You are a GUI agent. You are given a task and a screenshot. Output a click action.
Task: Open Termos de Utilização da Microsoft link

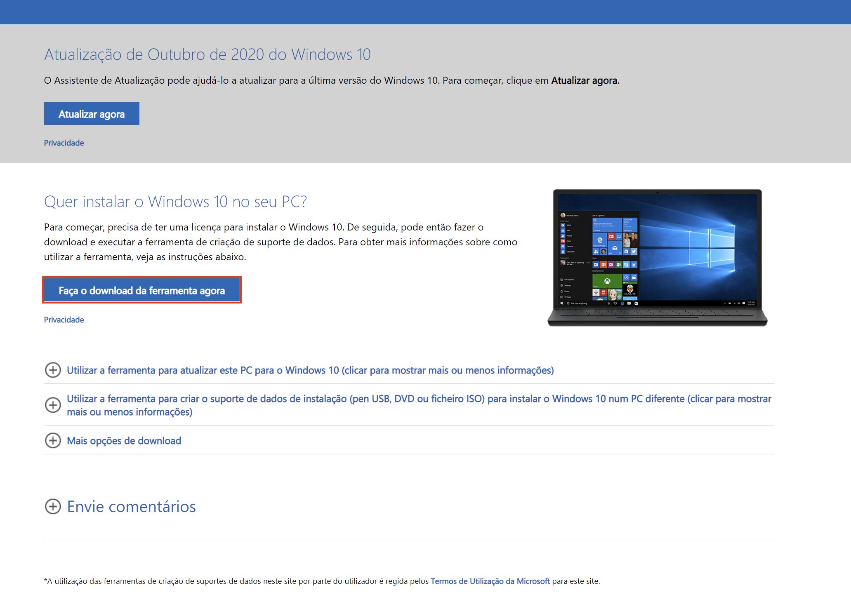coord(490,581)
